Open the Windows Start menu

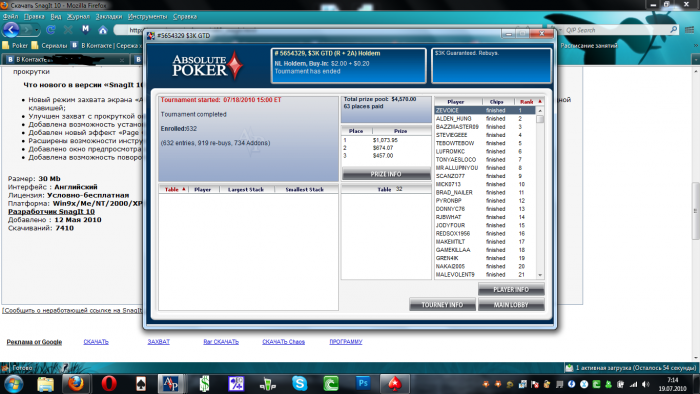(13, 384)
